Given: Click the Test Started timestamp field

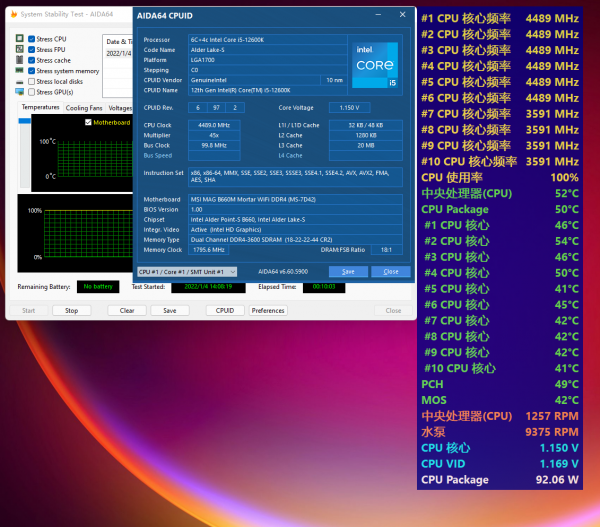Looking at the screenshot, I should point(208,287).
